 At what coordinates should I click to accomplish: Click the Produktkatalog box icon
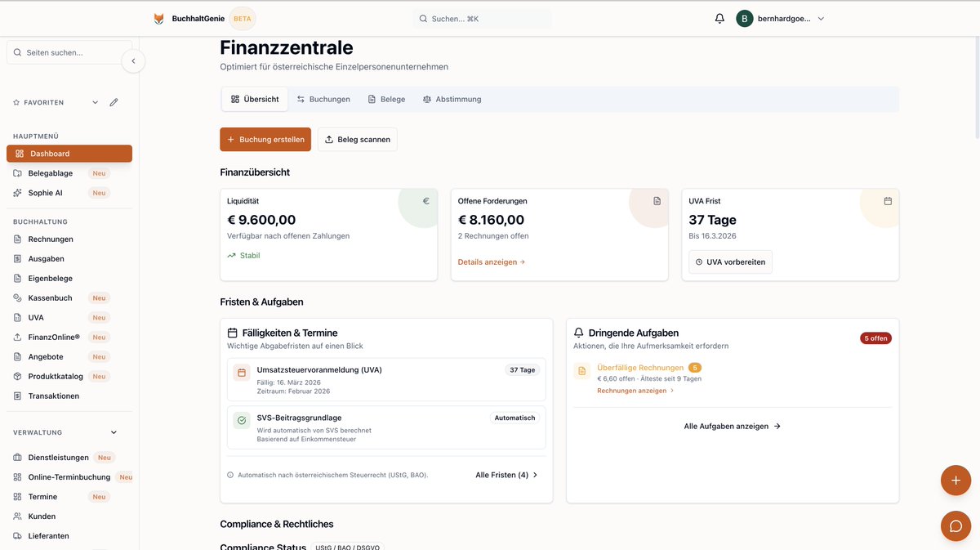coord(19,376)
